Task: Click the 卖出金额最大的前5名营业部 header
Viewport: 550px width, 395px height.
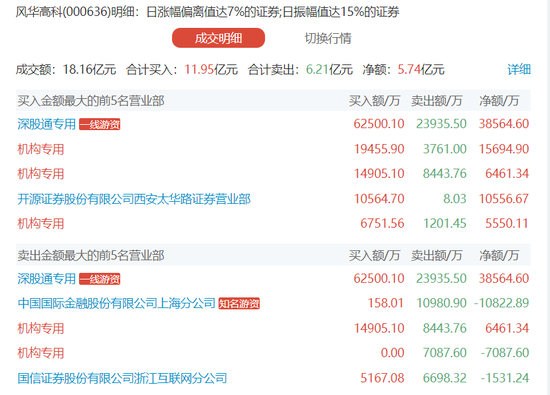Action: coord(91,256)
